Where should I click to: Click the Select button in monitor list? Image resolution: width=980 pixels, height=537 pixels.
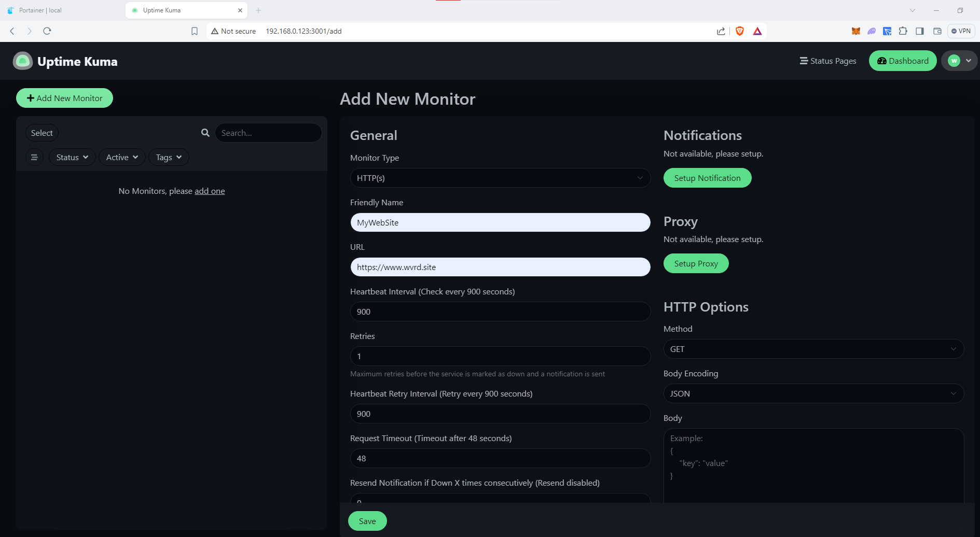click(42, 133)
